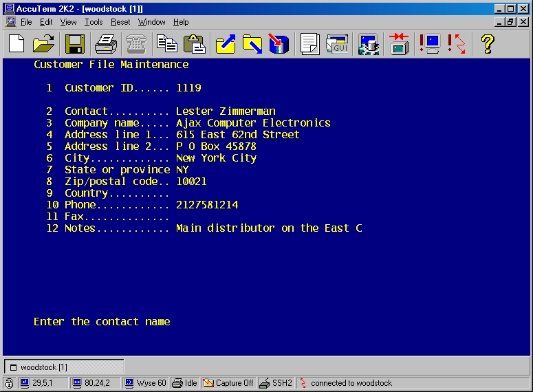Screen dimensions: 533x392
Task: Open the View menu
Action: pos(68,22)
